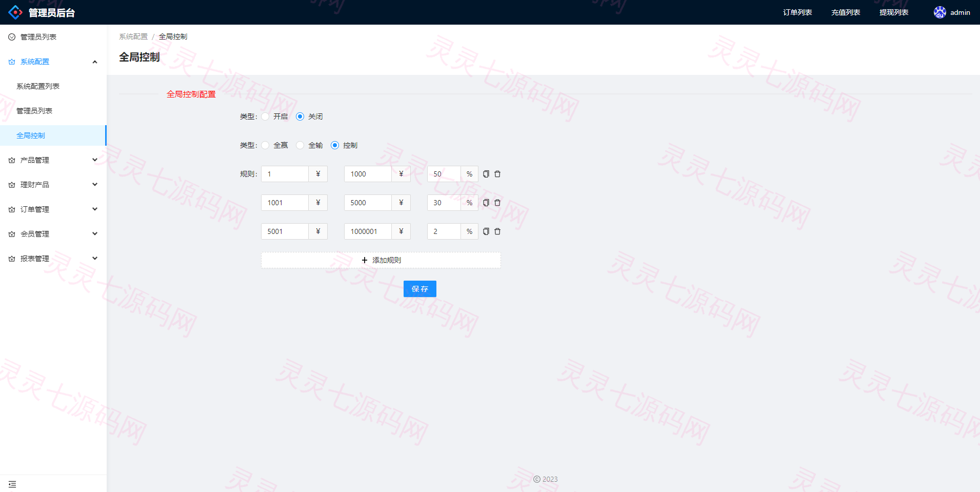This screenshot has height=492, width=980.
Task: Click the admin user avatar
Action: point(939,12)
